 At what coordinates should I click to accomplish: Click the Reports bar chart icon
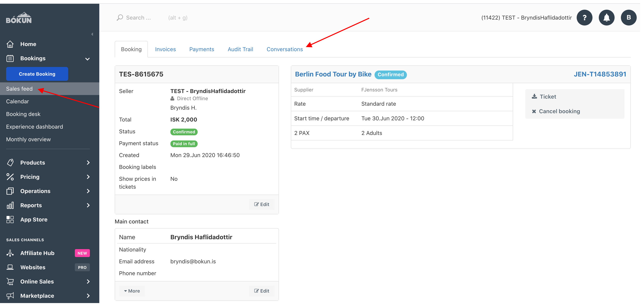coord(10,205)
